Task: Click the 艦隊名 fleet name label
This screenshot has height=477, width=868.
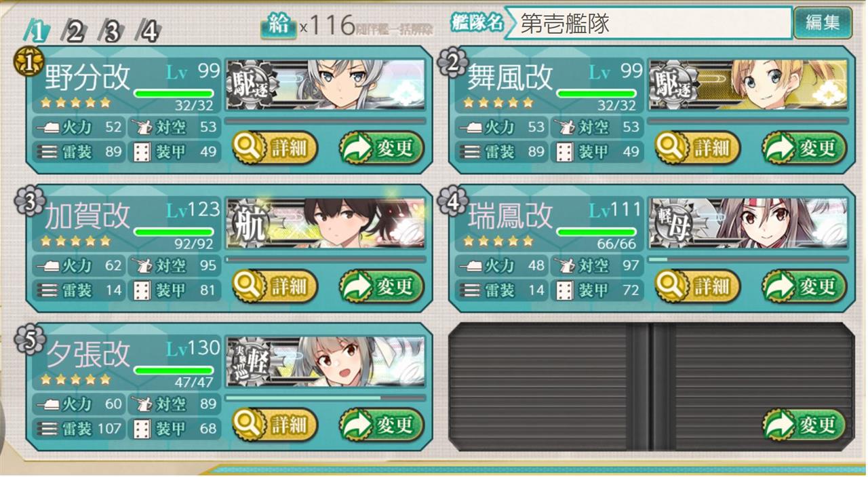Action: (x=477, y=22)
